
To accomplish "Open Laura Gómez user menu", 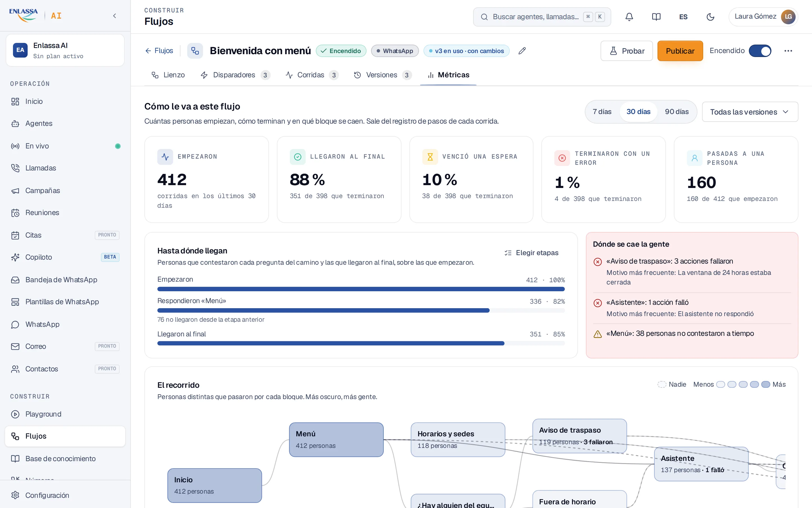I will click(763, 17).
